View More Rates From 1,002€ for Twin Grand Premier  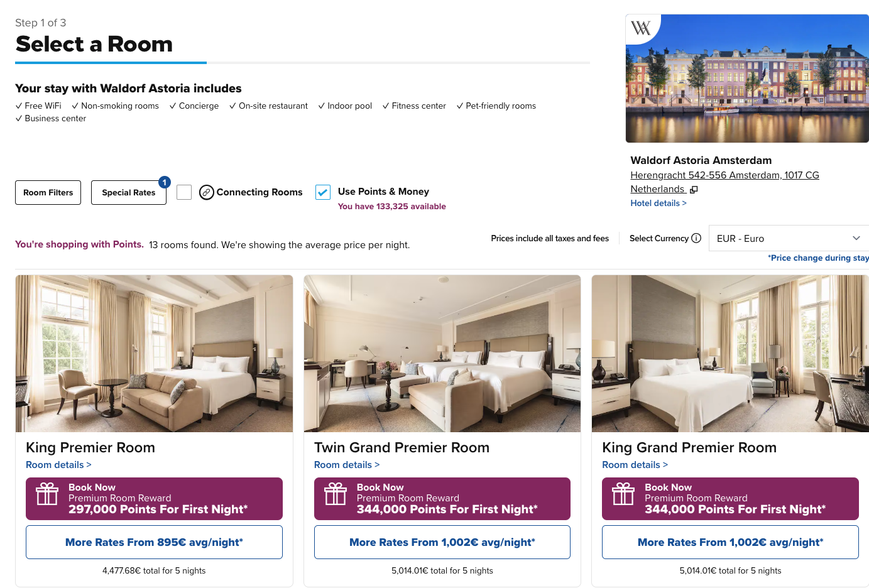442,542
